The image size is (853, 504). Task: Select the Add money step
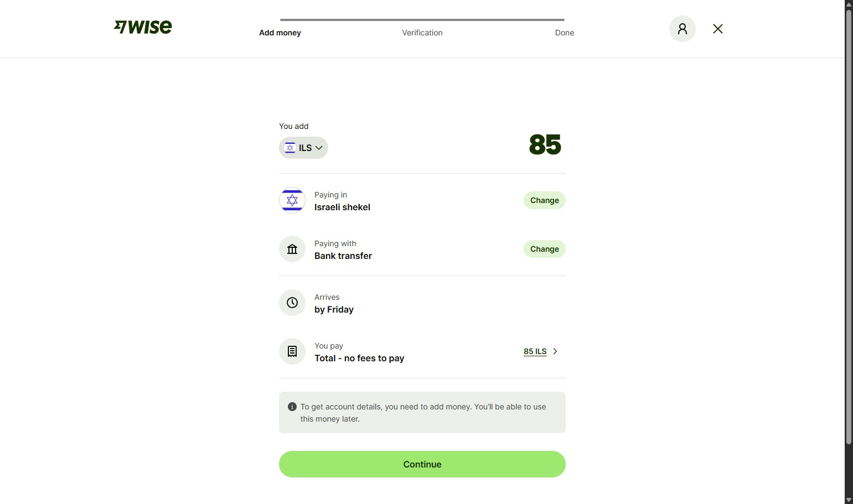(280, 33)
